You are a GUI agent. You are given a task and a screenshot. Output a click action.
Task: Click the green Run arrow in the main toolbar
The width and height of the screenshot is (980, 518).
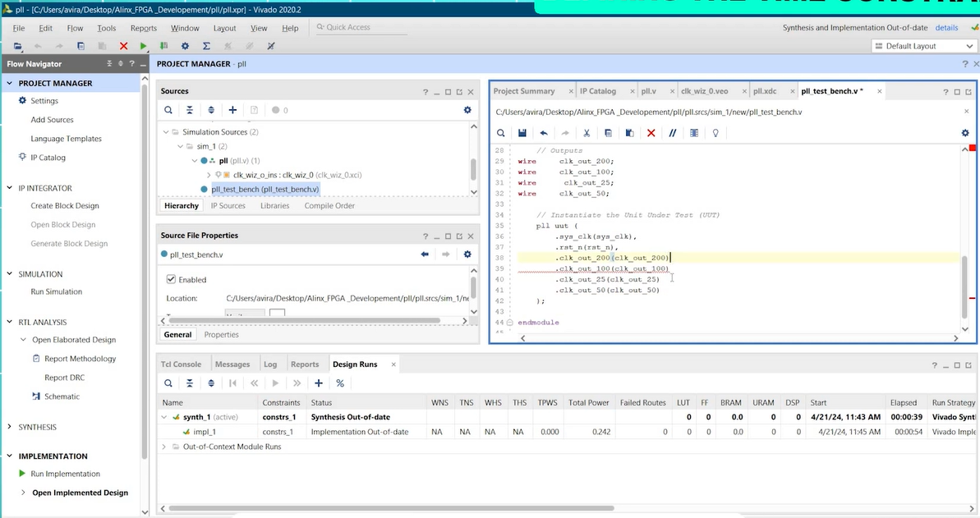144,47
